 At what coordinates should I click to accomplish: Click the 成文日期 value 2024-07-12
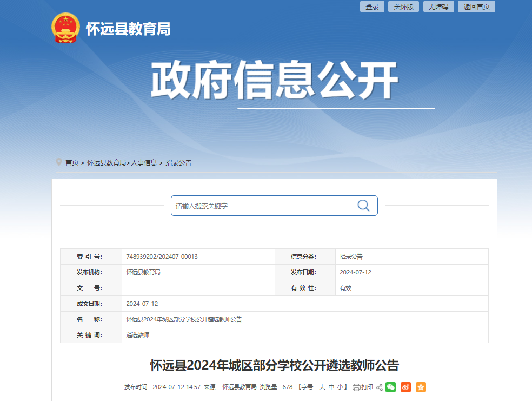coord(142,304)
